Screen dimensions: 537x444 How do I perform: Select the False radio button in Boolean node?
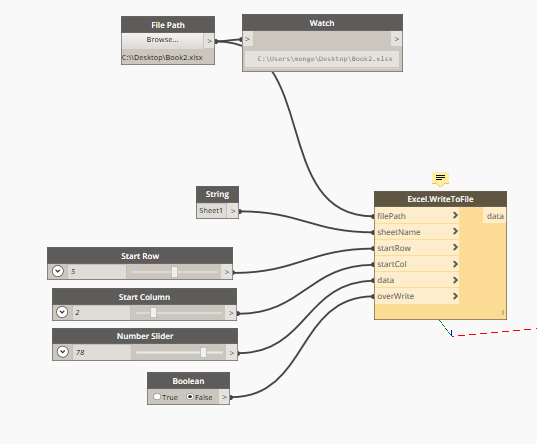pyautogui.click(x=190, y=397)
